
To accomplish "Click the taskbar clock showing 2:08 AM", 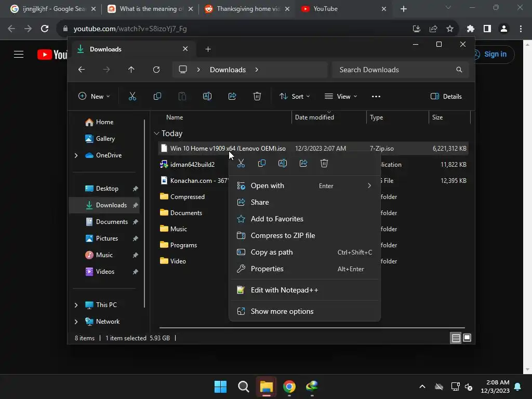I will click(x=495, y=387).
